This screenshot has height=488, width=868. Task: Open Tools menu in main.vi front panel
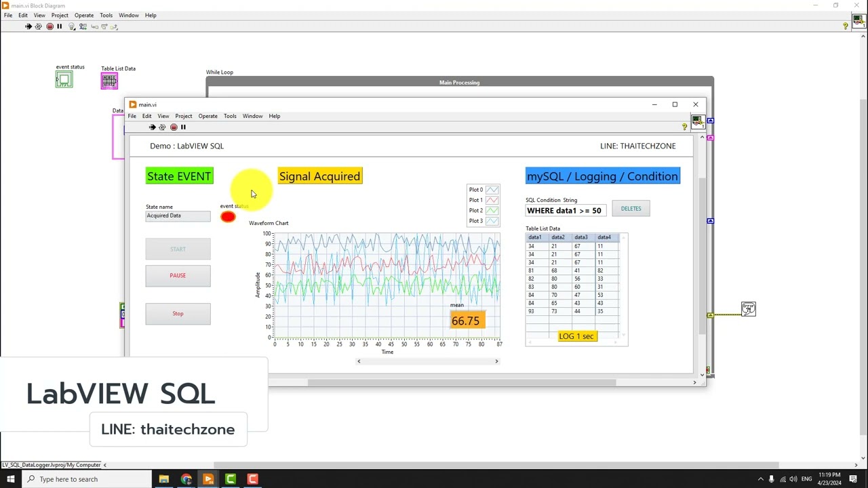coord(231,116)
